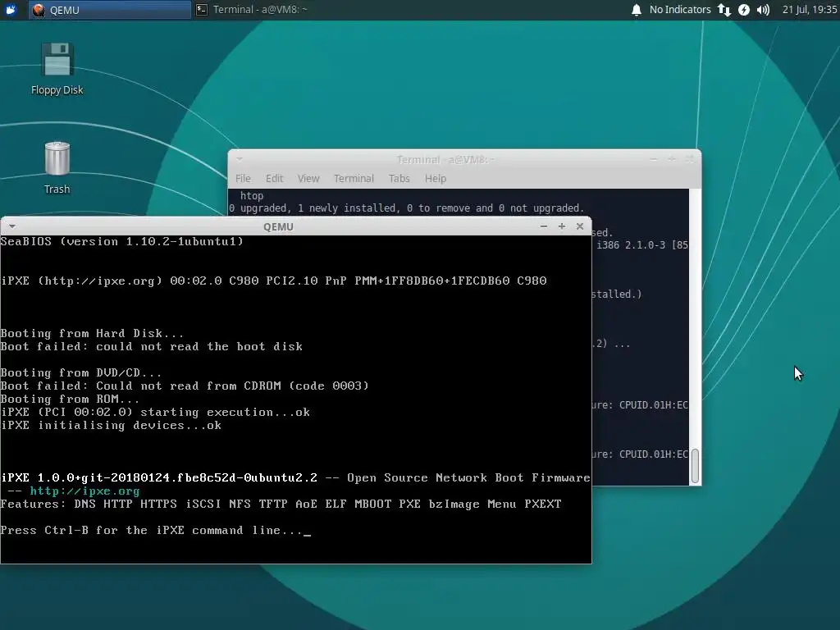The image size is (840, 630).
Task: Click 'Booting from Hard Disk...' line
Action: (92, 333)
